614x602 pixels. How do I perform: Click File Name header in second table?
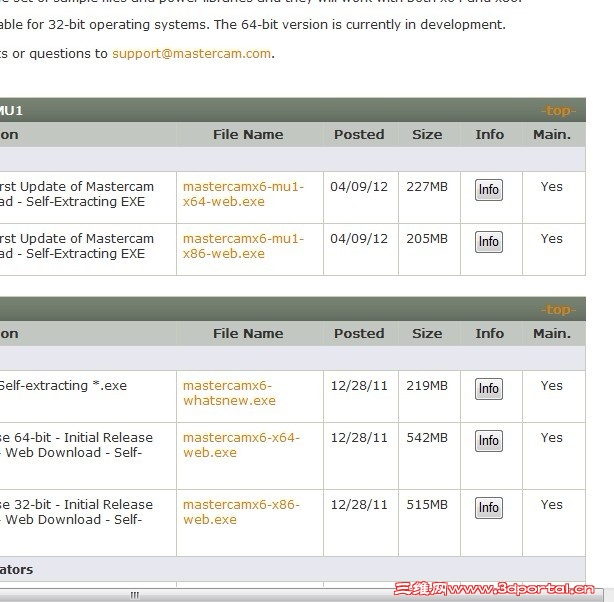(x=248, y=333)
